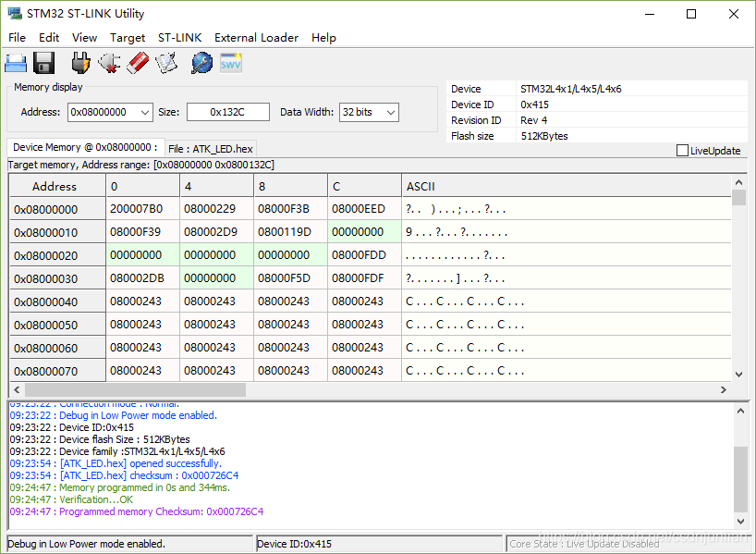
Task: Click the log panel scroll up arrow
Action: point(740,412)
